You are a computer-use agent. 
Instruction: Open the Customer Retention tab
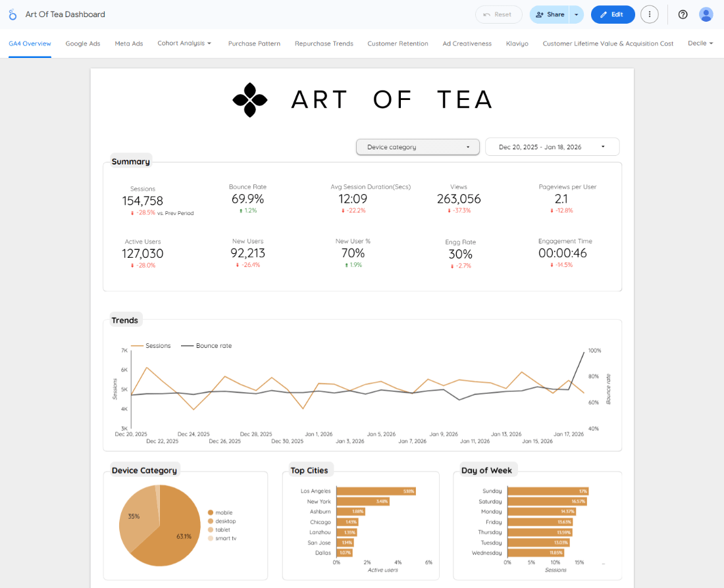pyautogui.click(x=398, y=43)
